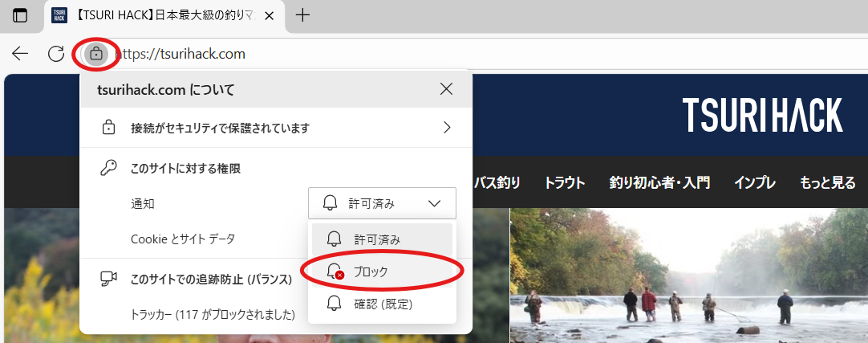
Task: Click the 接続がセキュリティで保護されています row
Action: 221,128
